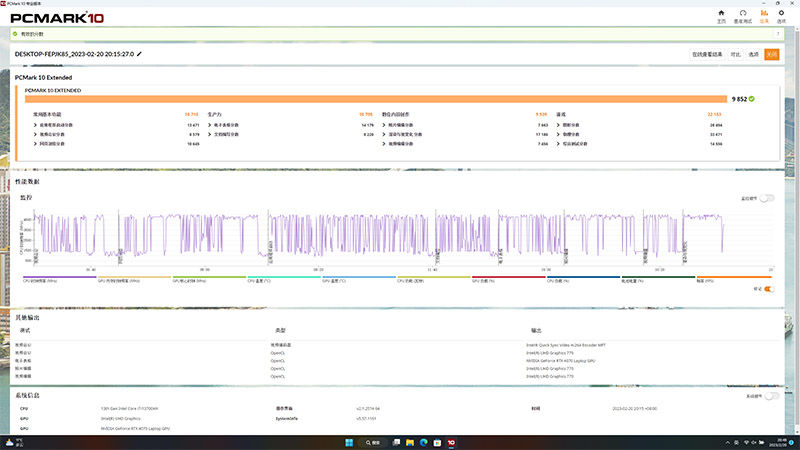Click the Digital Content Creation score 9 939
Viewport: 800px width, 450px height.
(541, 114)
